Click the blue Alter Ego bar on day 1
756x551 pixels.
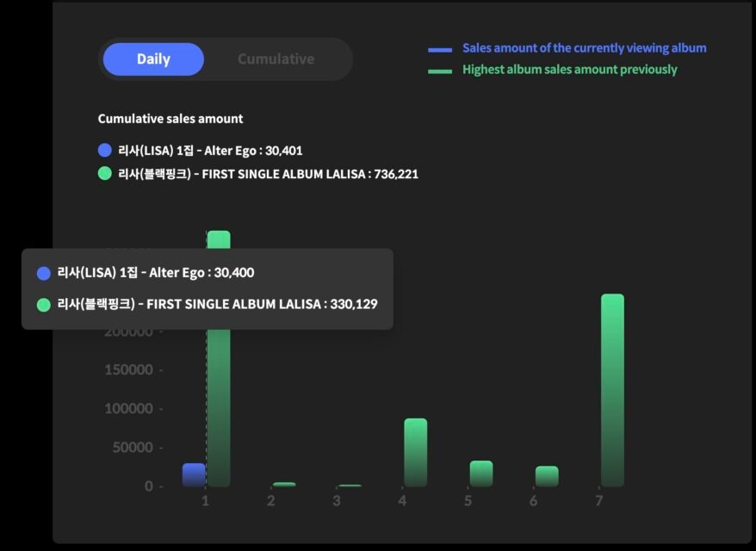(194, 474)
